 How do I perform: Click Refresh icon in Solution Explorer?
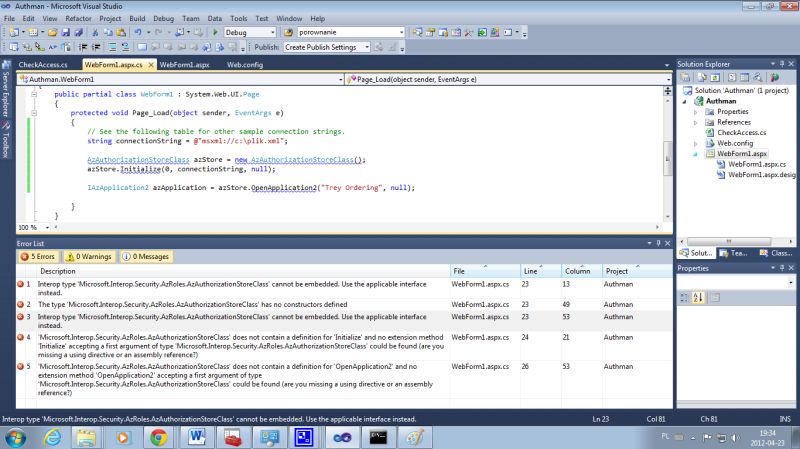pyautogui.click(x=715, y=78)
